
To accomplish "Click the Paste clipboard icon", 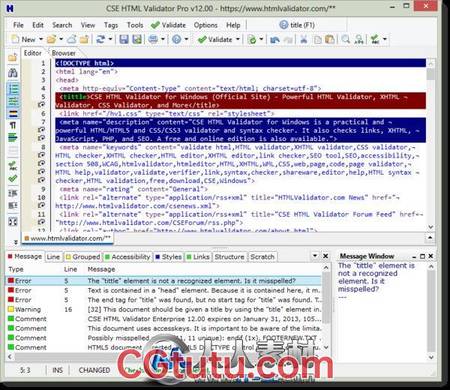I will pyautogui.click(x=330, y=39).
